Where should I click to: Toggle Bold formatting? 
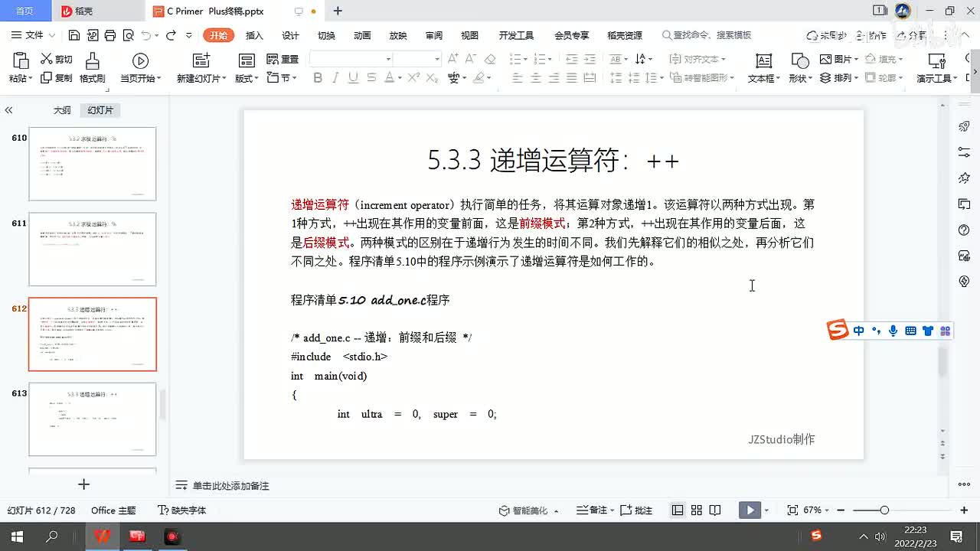(x=318, y=78)
